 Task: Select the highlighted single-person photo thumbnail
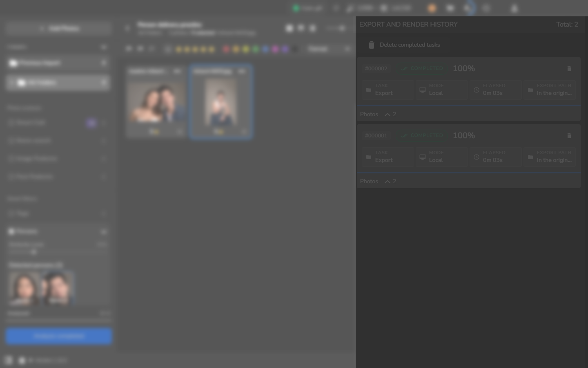(220, 102)
